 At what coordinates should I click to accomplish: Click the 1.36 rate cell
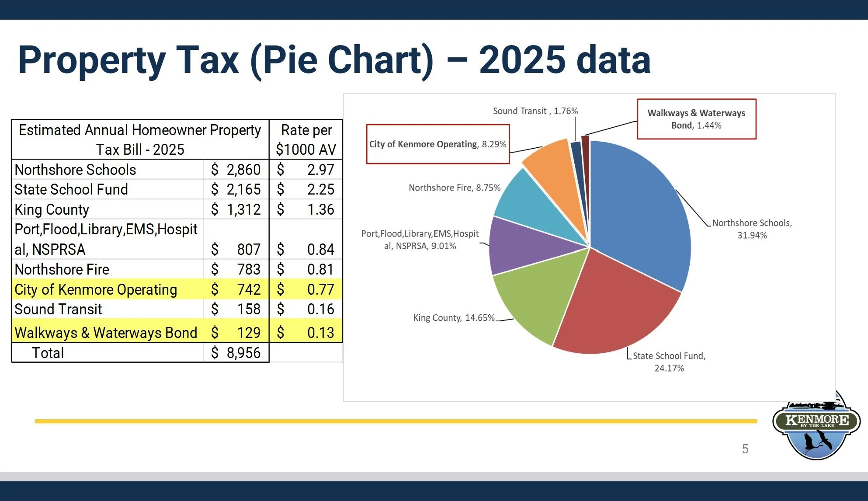[x=306, y=209]
